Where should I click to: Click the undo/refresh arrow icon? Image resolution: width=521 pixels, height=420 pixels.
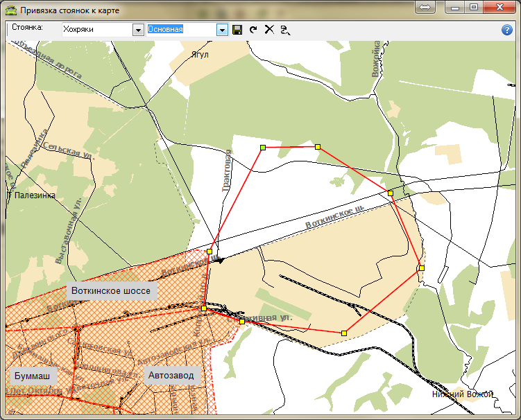coord(253,30)
